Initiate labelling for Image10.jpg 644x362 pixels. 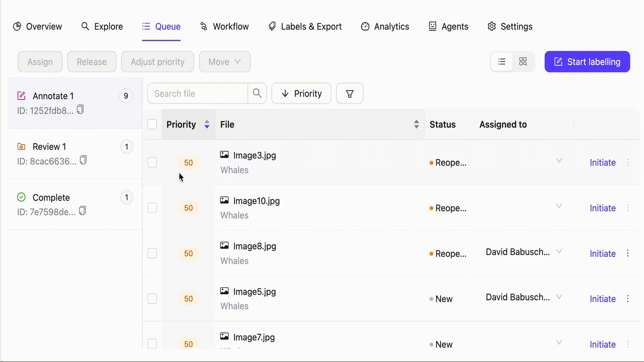[602, 208]
